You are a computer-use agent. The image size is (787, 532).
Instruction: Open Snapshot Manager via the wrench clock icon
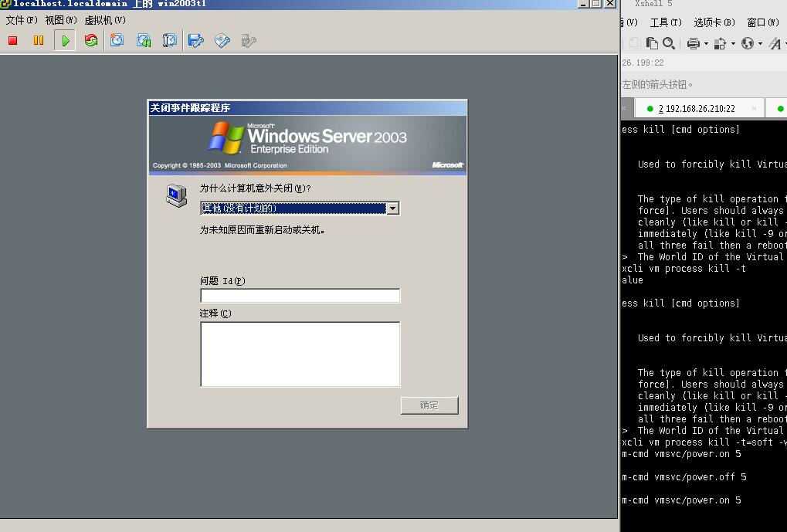coord(170,40)
